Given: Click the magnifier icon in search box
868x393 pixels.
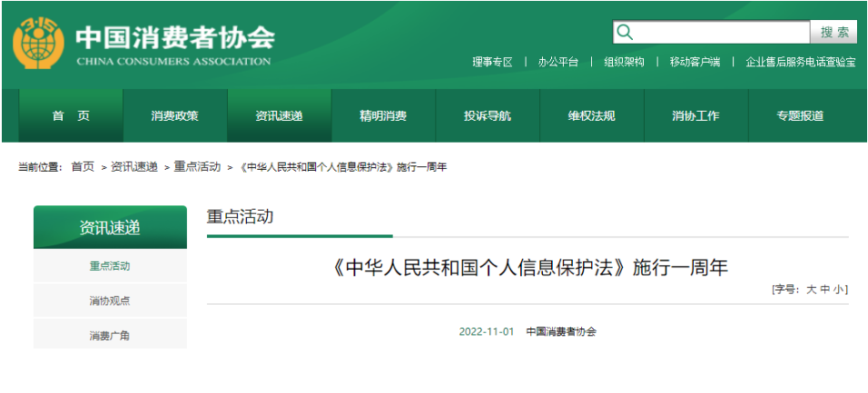Looking at the screenshot, I should point(625,33).
